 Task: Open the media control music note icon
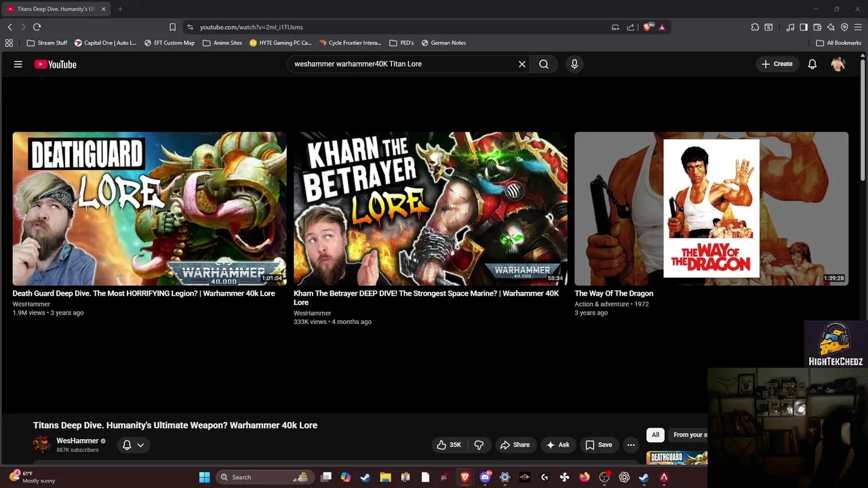click(x=790, y=27)
